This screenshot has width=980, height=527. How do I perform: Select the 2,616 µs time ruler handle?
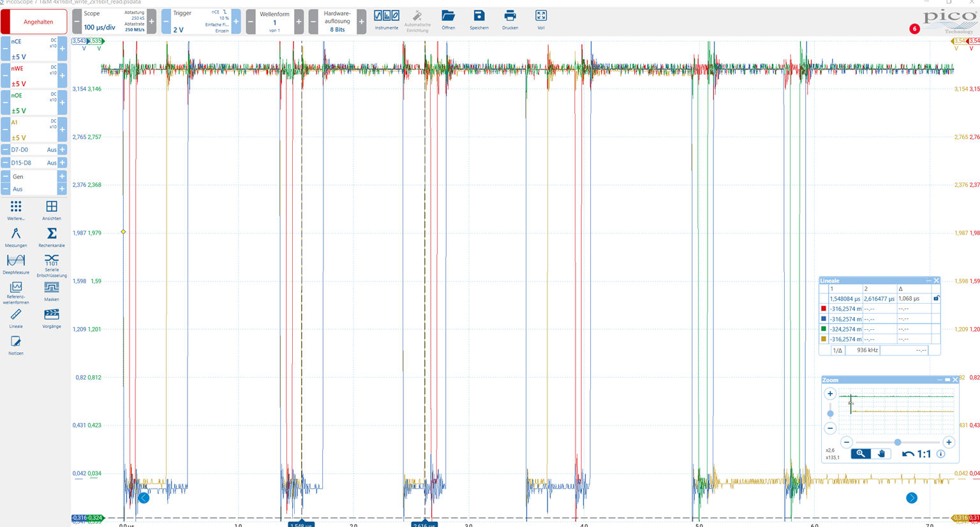point(424,524)
